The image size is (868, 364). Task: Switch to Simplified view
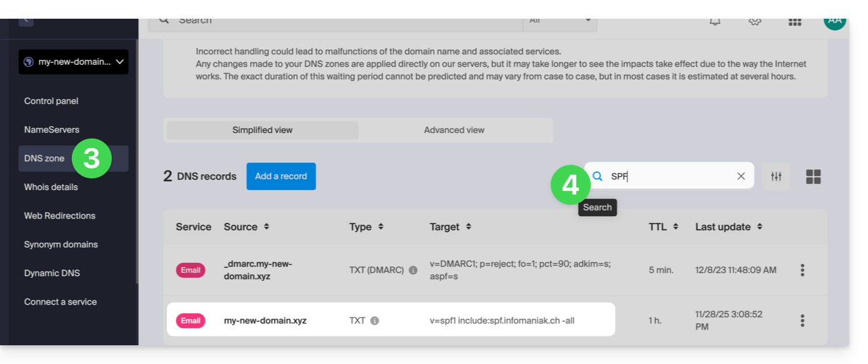262,130
